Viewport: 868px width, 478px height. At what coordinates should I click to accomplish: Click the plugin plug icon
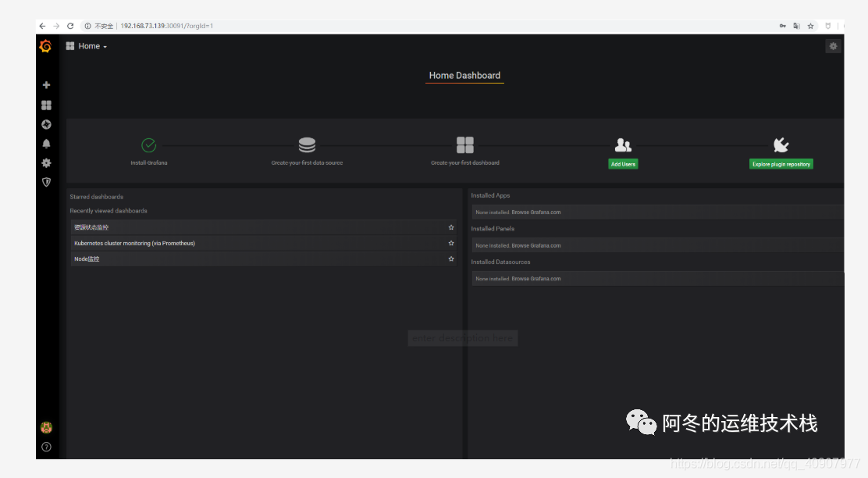coord(781,145)
